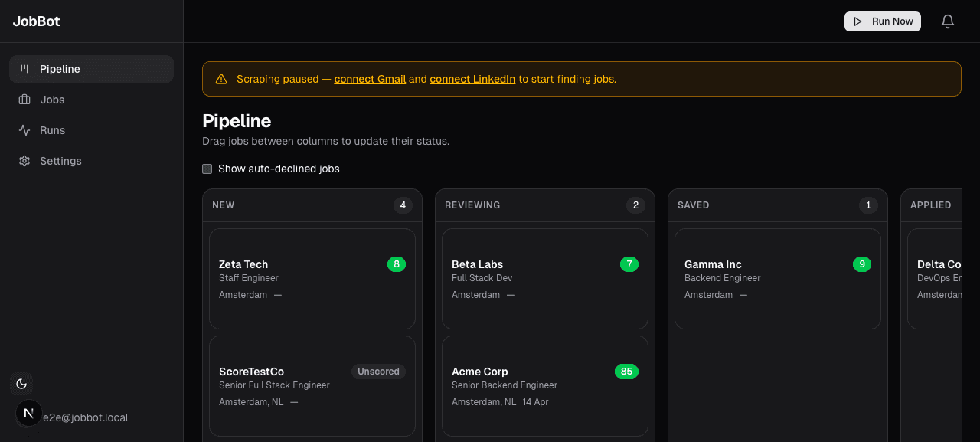The image size is (980, 442).
Task: Open the Runs menu item
Action: coord(52,130)
